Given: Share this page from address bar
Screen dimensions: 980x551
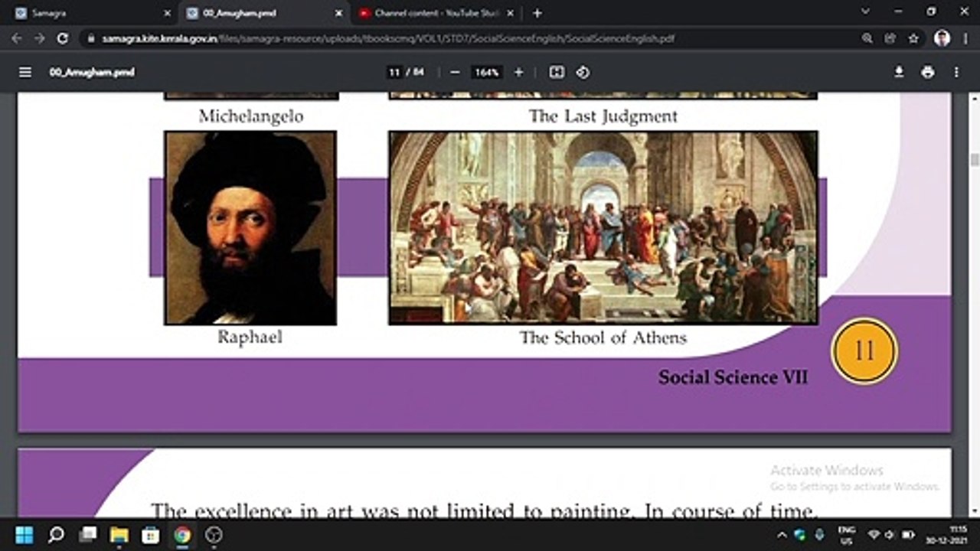Looking at the screenshot, I should tap(890, 38).
